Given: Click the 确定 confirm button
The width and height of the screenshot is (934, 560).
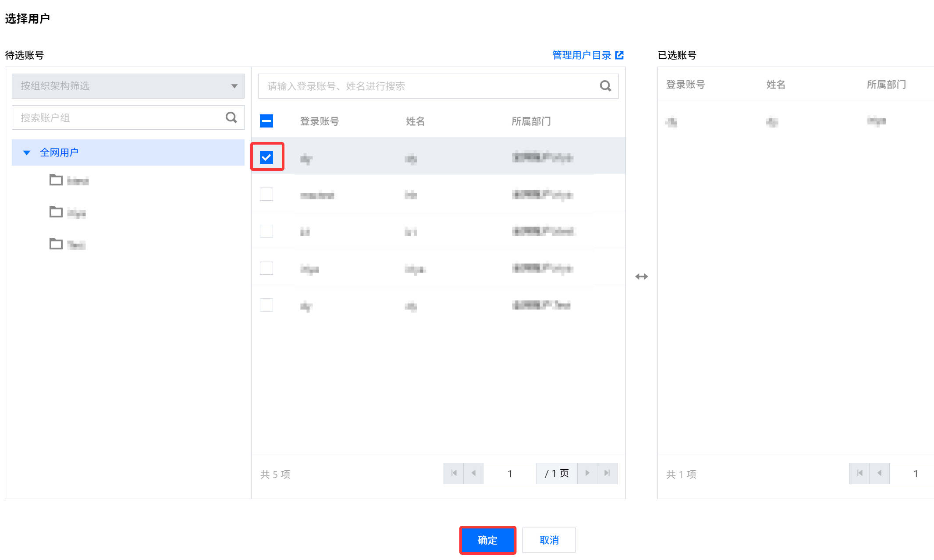Looking at the screenshot, I should 487,540.
